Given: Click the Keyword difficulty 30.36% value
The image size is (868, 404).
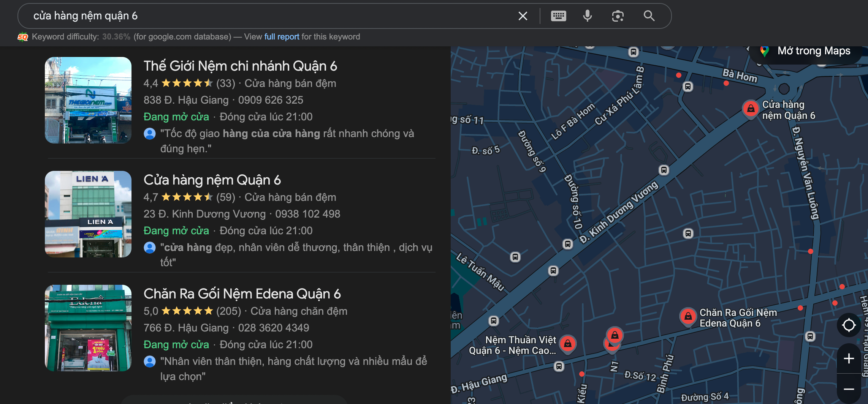Looking at the screenshot, I should tap(116, 37).
